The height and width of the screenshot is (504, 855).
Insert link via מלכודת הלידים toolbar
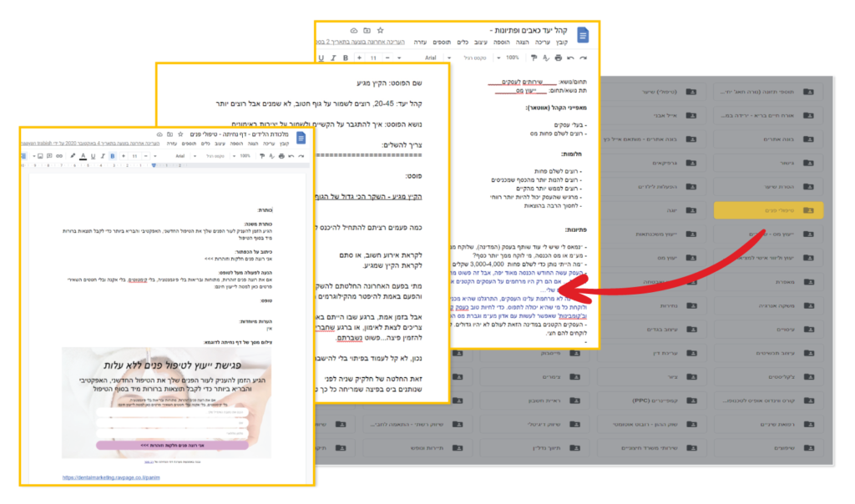[x=59, y=156]
